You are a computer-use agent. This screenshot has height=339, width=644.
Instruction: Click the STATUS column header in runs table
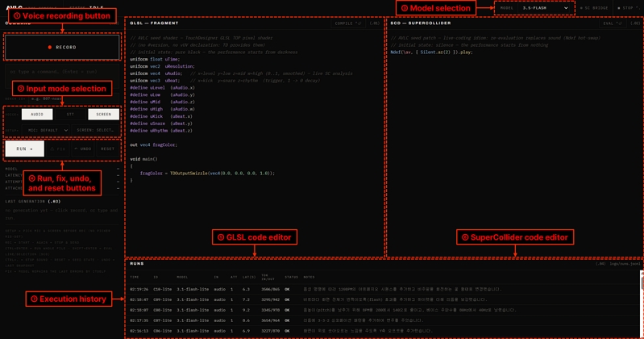click(x=291, y=278)
